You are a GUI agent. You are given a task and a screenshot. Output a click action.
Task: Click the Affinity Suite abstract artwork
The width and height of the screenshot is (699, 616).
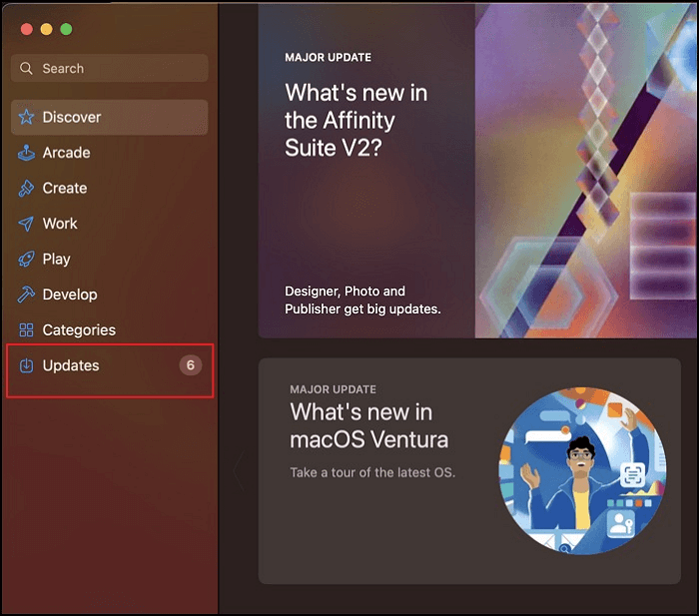[585, 171]
